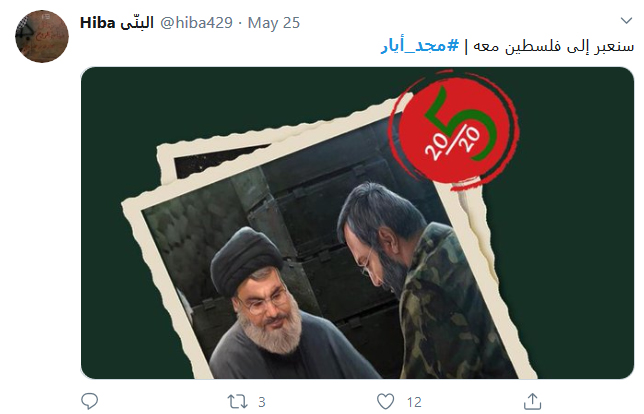Visit the @hiba429 handle link
The height and width of the screenshot is (414, 644).
point(196,23)
